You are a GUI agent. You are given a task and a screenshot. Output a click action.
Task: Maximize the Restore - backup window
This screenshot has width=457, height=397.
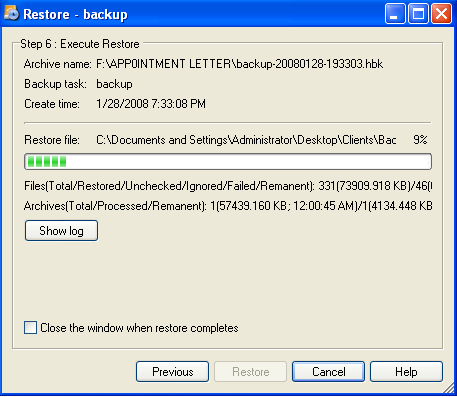(x=418, y=14)
